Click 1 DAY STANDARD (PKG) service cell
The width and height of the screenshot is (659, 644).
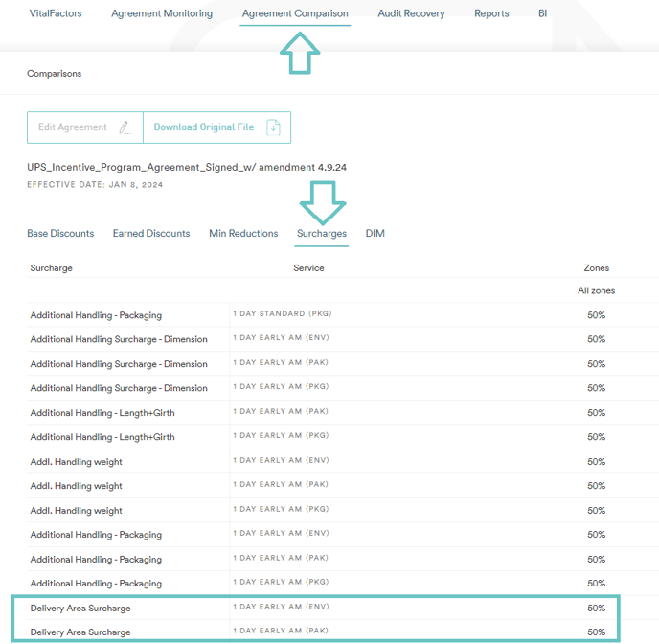[283, 313]
